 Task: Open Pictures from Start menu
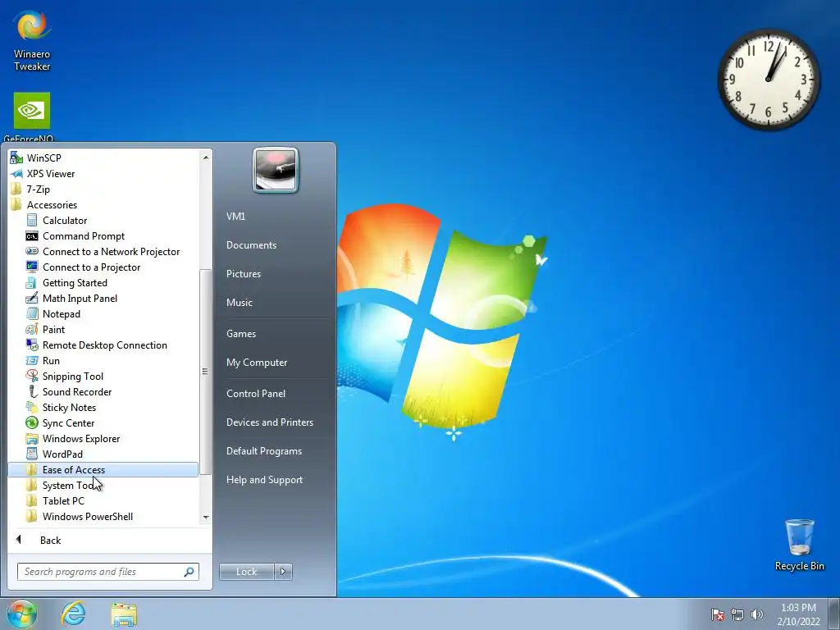point(243,274)
